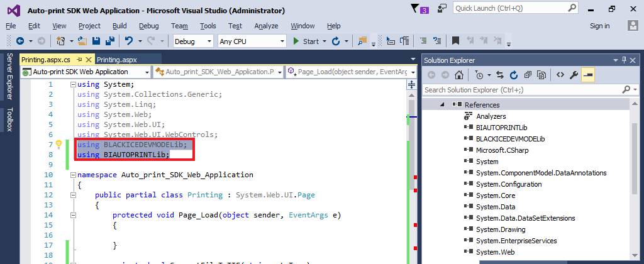Open the Build menu
The width and height of the screenshot is (644, 264).
[x=119, y=26]
